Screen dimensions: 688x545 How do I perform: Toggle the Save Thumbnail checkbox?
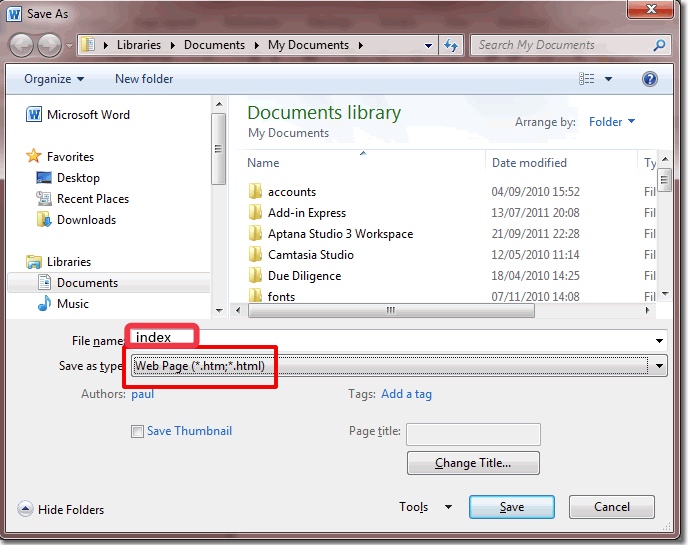pyautogui.click(x=137, y=431)
